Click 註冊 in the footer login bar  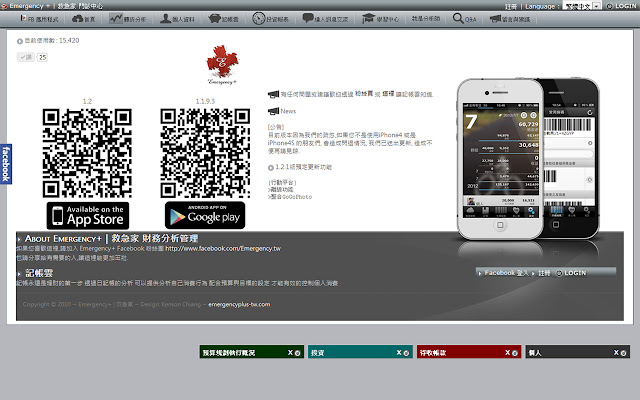click(544, 273)
